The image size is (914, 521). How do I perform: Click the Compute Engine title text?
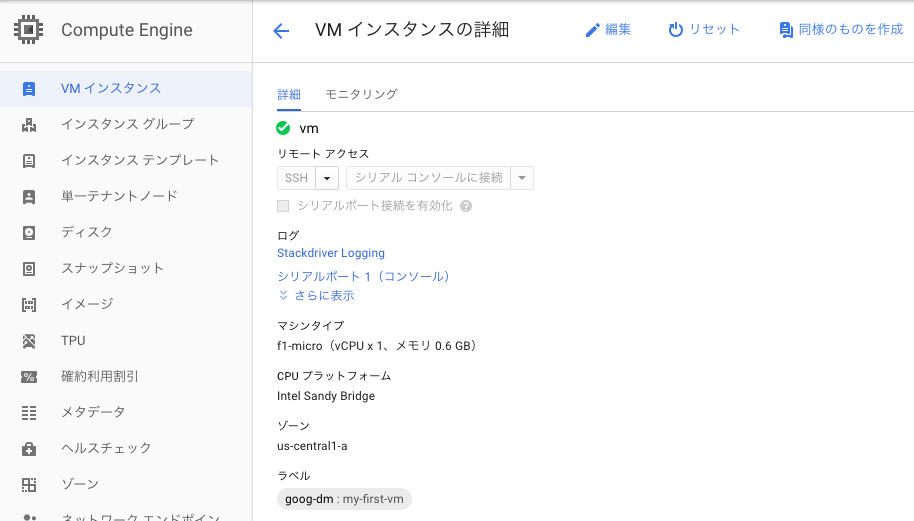(127, 30)
